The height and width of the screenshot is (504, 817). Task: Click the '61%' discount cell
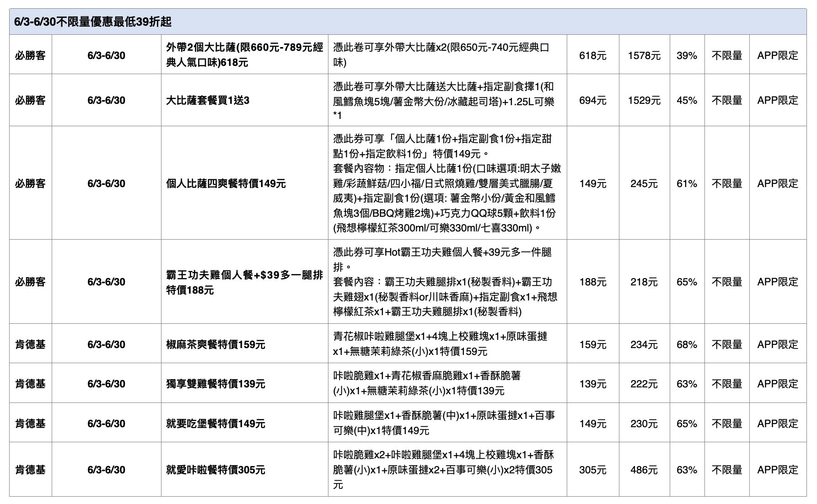point(687,183)
